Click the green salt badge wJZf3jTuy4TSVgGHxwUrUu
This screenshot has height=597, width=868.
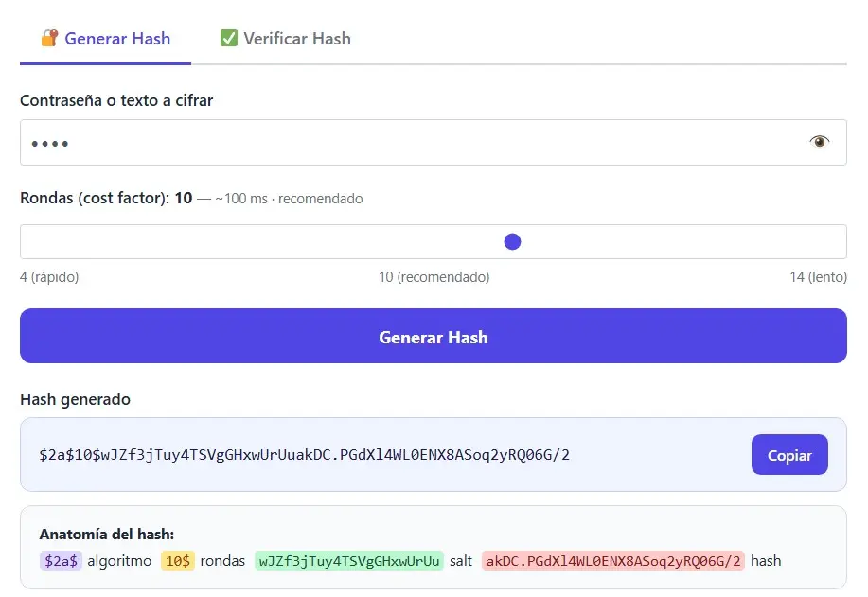click(349, 561)
